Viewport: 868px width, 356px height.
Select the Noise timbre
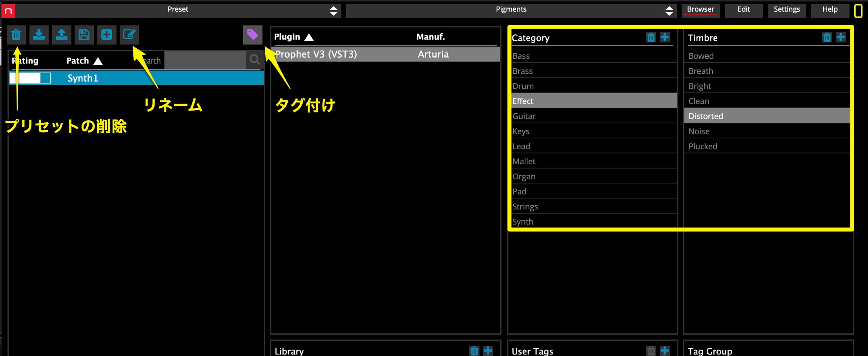pos(767,131)
